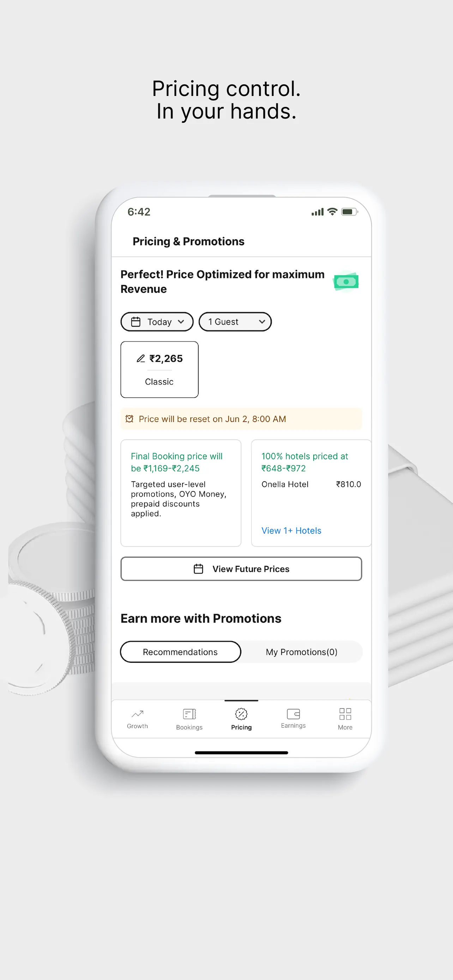453x980 pixels.
Task: Open the Pricing & Promotions screen title
Action: tap(188, 241)
